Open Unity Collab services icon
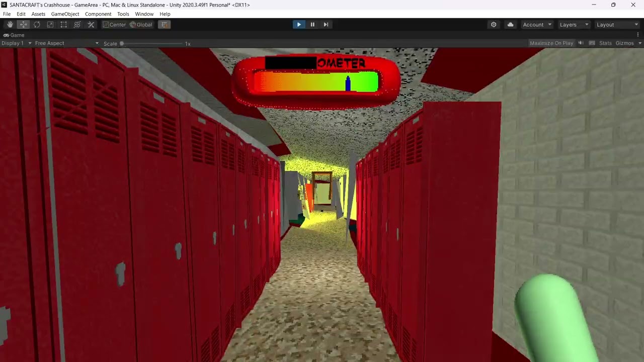The height and width of the screenshot is (362, 644). coord(494,25)
